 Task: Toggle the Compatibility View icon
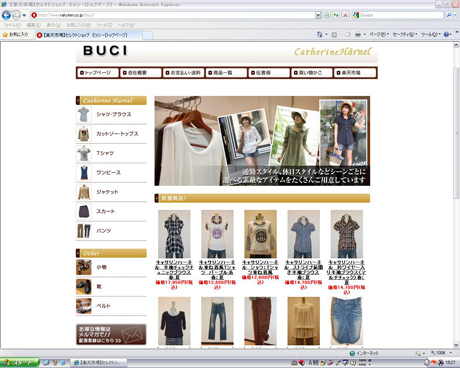coord(327,15)
